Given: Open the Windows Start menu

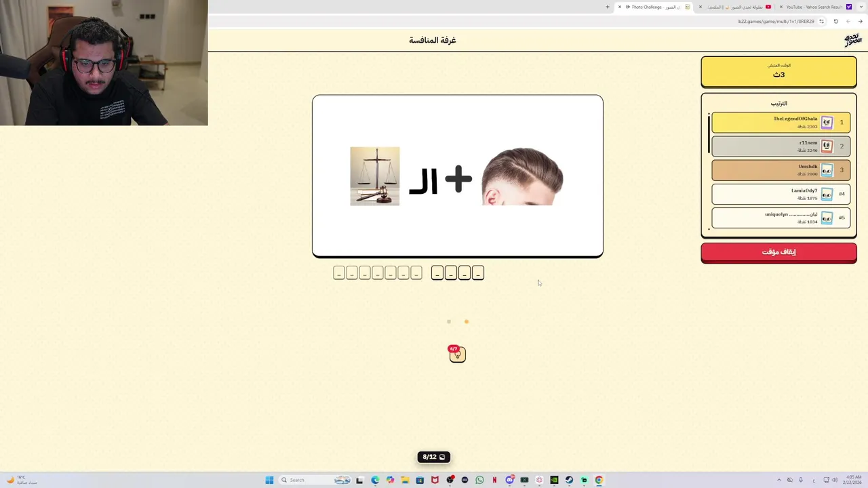Looking at the screenshot, I should pyautogui.click(x=269, y=480).
